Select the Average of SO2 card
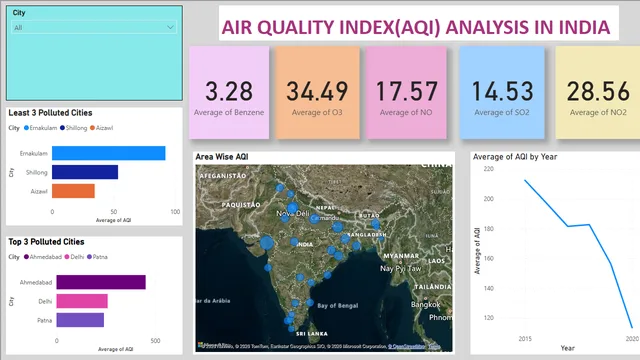 tap(502, 92)
